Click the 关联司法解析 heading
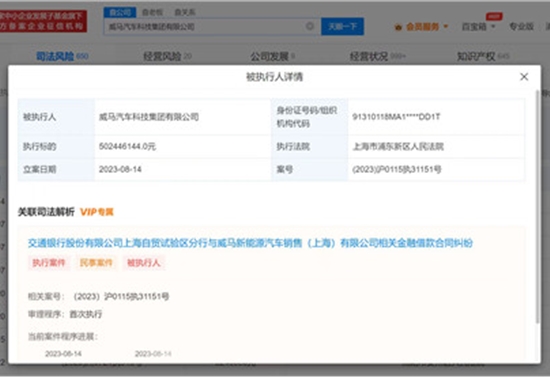 point(46,212)
